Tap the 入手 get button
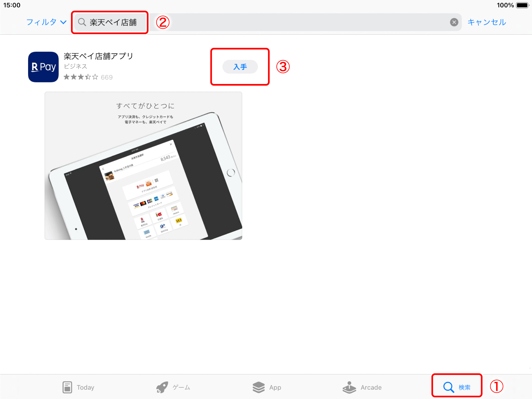 240,67
